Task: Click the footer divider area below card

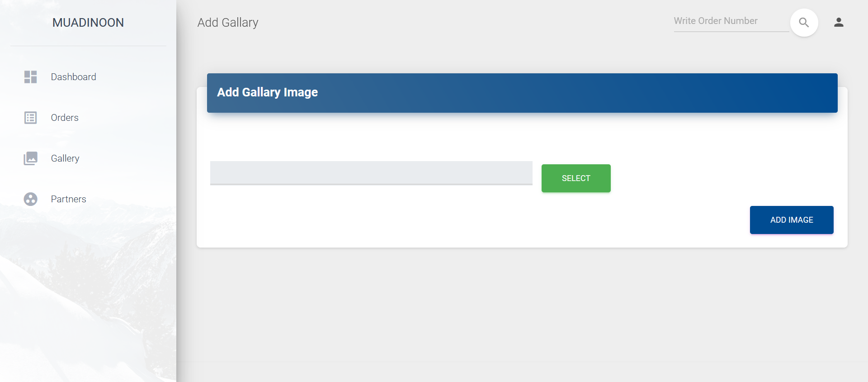Action: tap(522, 362)
